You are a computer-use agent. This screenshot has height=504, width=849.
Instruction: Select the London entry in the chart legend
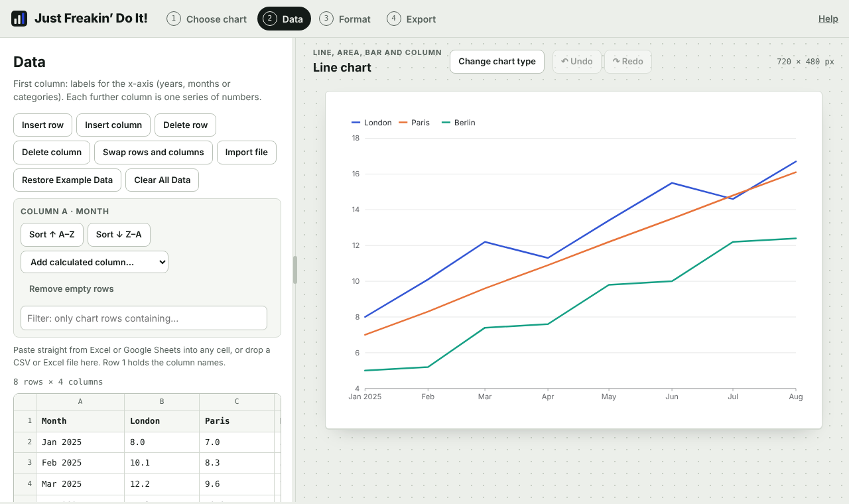[371, 123]
